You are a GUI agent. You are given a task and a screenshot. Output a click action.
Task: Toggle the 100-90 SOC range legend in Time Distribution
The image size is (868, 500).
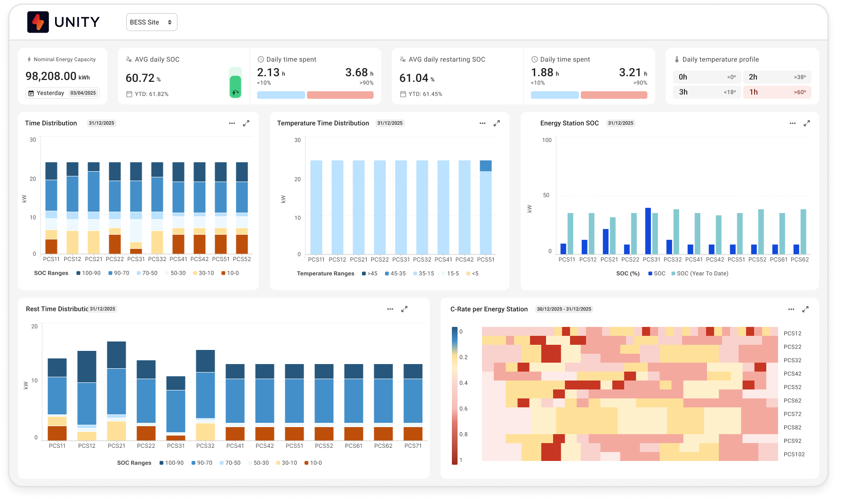pyautogui.click(x=88, y=273)
